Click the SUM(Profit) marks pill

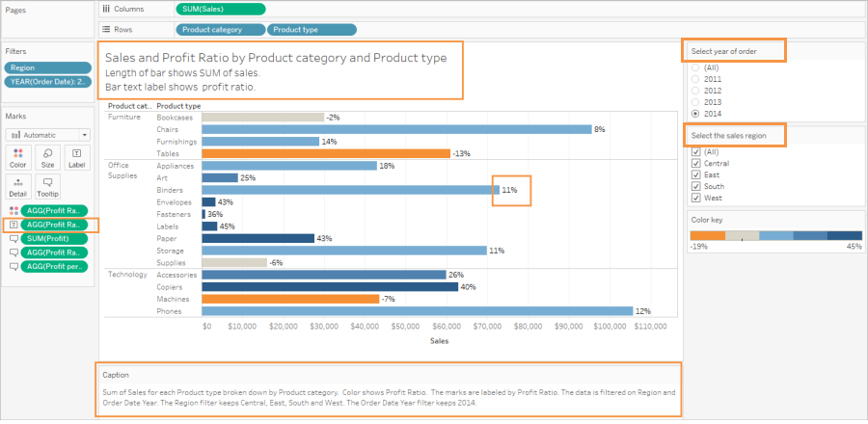(x=54, y=239)
